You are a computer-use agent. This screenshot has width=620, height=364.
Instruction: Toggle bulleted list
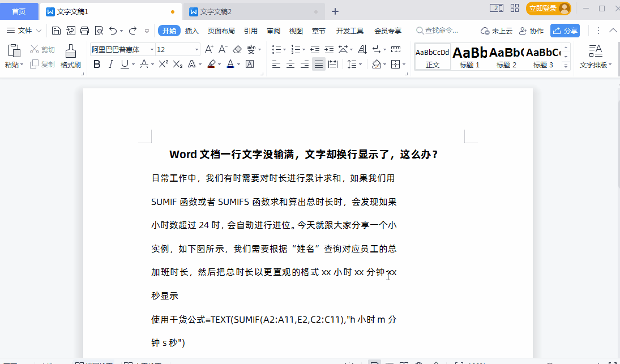276,49
